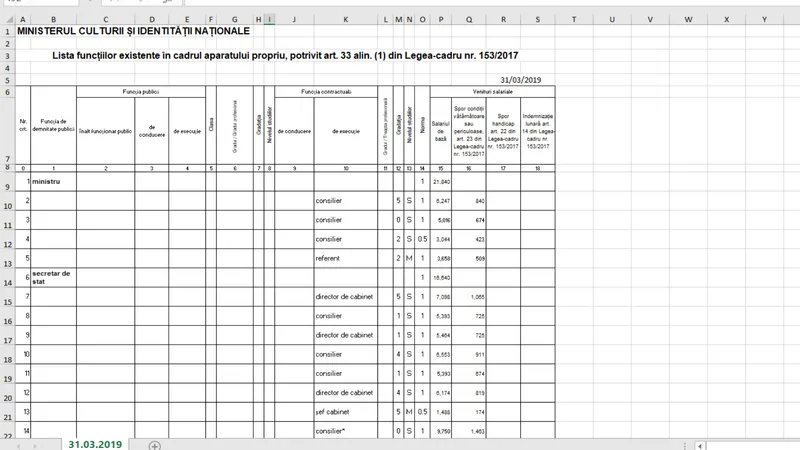
Task: Click the salary cell 16,640
Action: pyautogui.click(x=441, y=278)
